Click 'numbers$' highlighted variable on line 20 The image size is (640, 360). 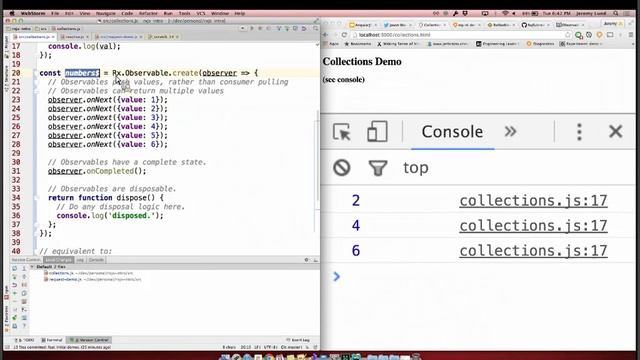pyautogui.click(x=82, y=73)
